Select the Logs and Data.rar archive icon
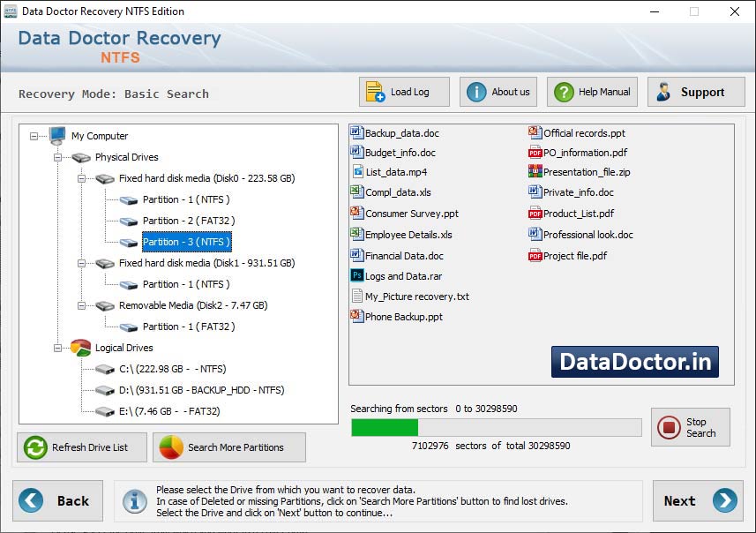 [357, 276]
